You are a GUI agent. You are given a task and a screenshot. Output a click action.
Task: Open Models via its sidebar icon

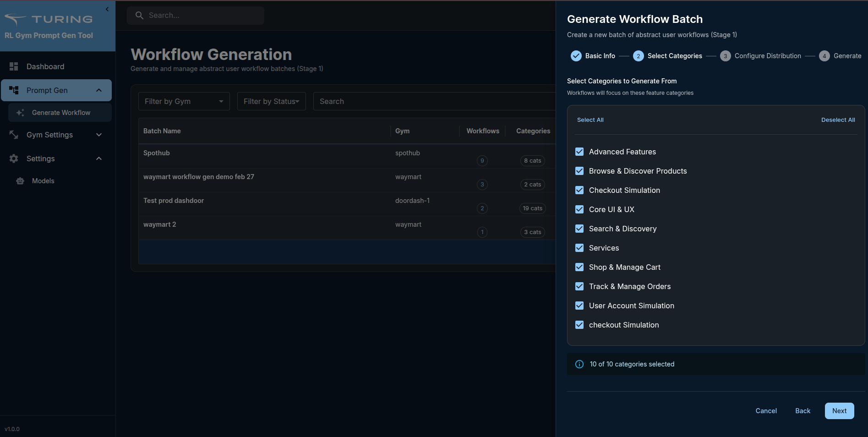point(20,181)
